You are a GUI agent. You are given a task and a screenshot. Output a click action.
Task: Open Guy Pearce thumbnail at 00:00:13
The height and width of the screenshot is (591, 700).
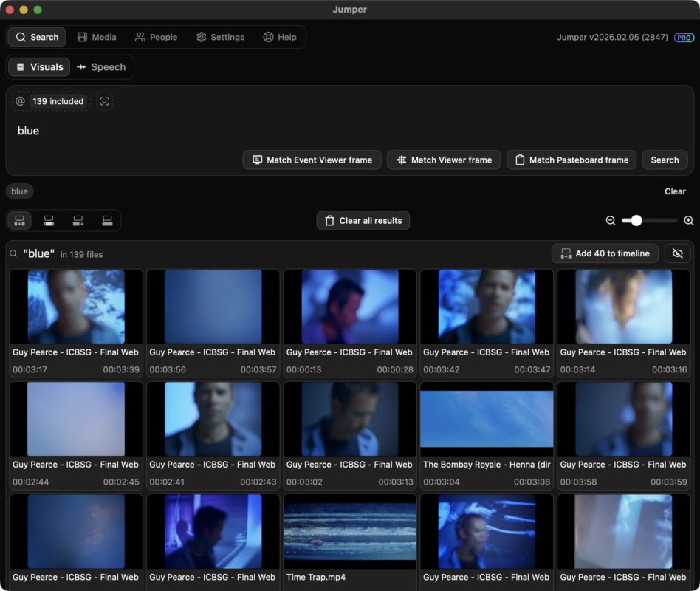pos(350,307)
